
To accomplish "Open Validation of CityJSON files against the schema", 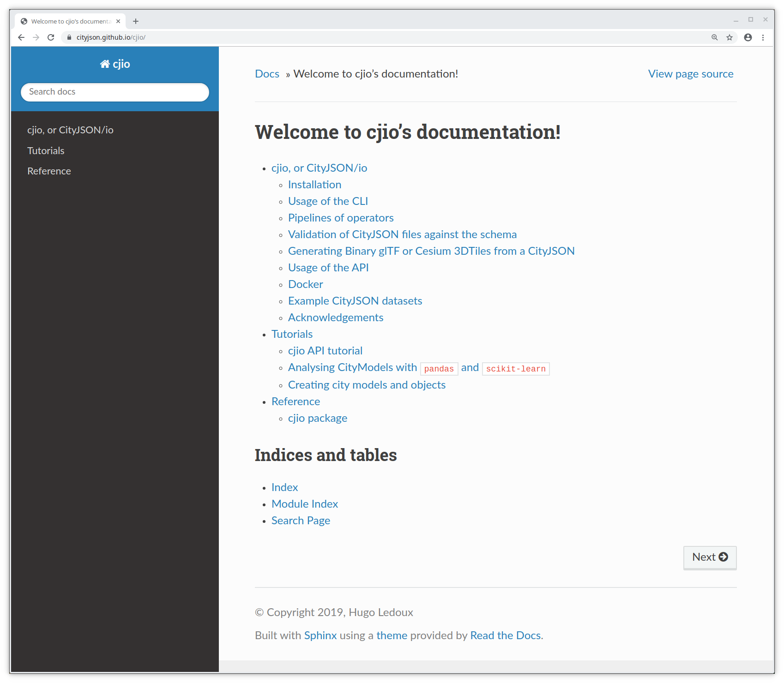I will click(x=403, y=234).
